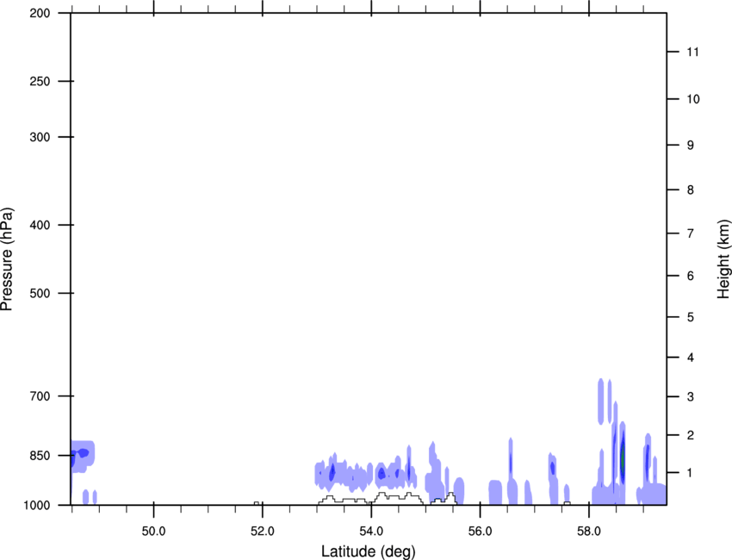Pick the 6 km height label
The width and height of the screenshot is (732, 560).
pos(691,276)
